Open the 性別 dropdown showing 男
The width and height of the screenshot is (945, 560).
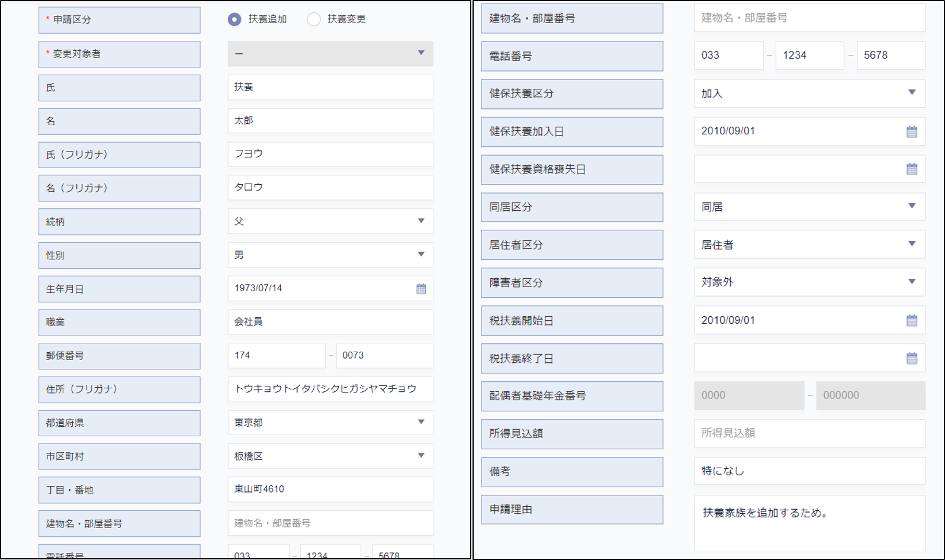[330, 255]
